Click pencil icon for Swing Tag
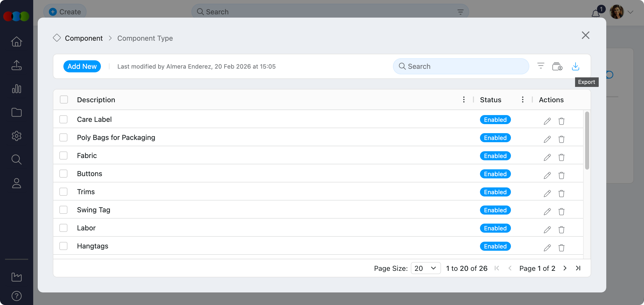Viewport: 644px width, 305px height. pyautogui.click(x=547, y=212)
